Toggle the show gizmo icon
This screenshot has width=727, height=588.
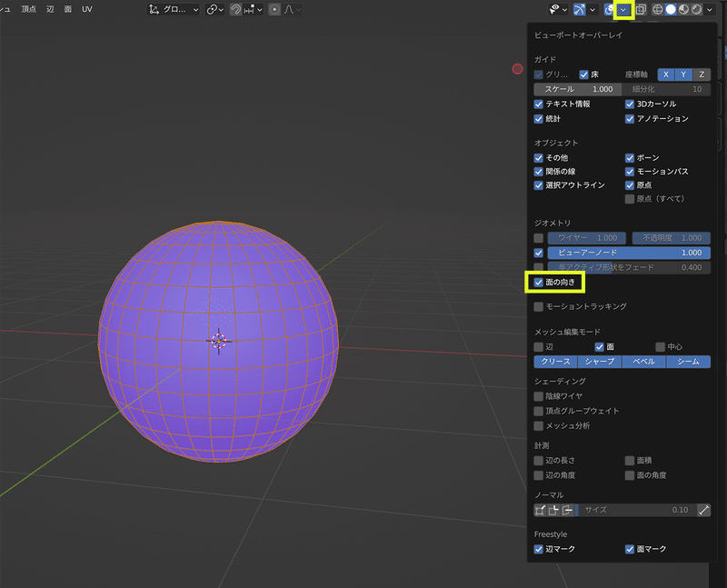tap(580, 9)
